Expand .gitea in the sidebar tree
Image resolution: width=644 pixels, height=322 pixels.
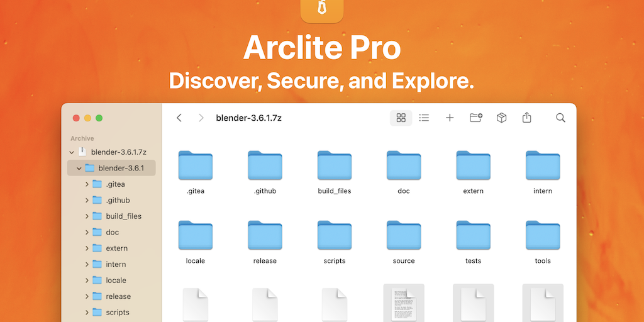click(x=87, y=184)
